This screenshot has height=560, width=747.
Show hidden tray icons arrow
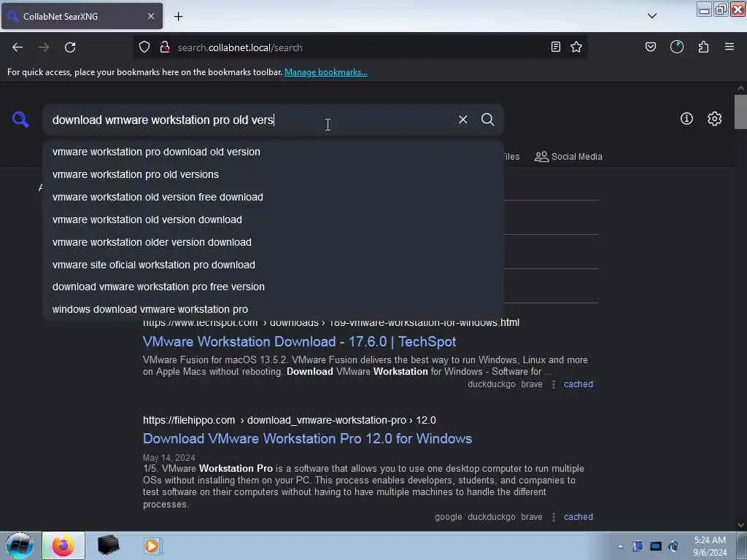[x=620, y=546]
